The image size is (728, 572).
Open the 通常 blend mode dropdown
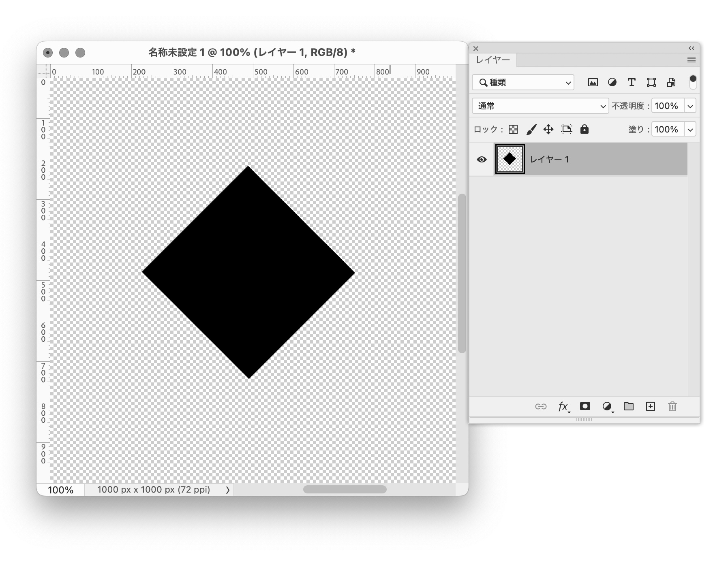540,106
